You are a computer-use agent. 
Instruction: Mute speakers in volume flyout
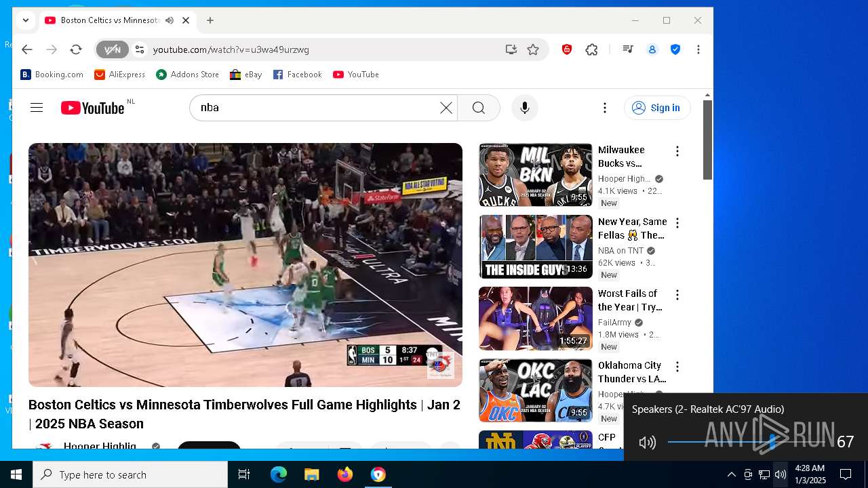click(x=648, y=443)
